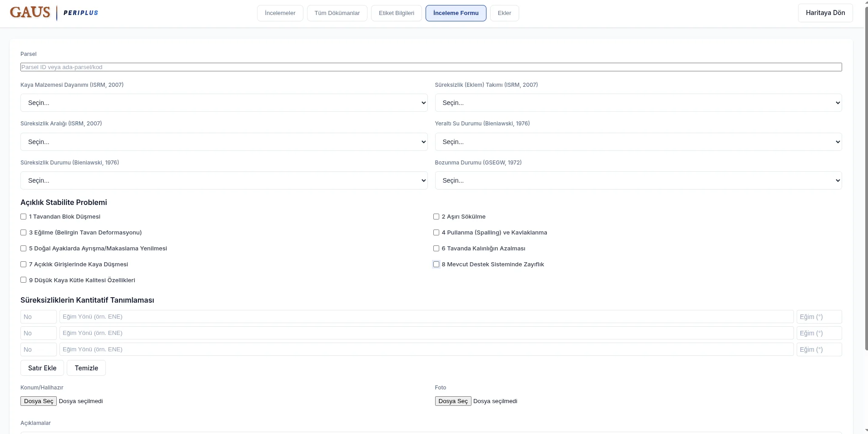Image resolution: width=868 pixels, height=434 pixels.
Task: Tick 3 Eğilme (Belirgin Tavan Deformasyonu)
Action: (x=23, y=233)
